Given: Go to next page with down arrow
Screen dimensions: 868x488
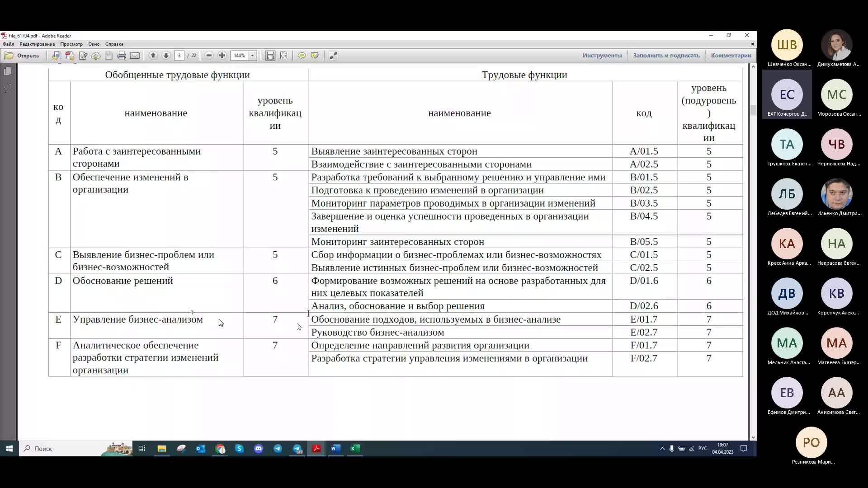Looking at the screenshot, I should pyautogui.click(x=166, y=56).
